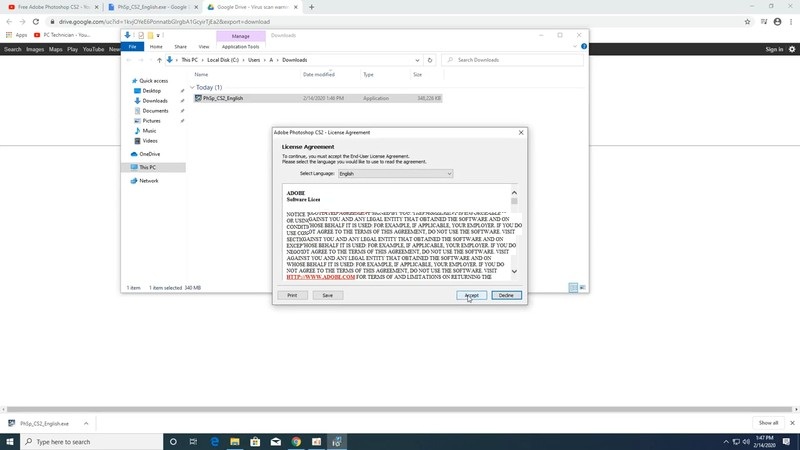Open the Select Language dropdown
The width and height of the screenshot is (800, 450).
pos(395,173)
